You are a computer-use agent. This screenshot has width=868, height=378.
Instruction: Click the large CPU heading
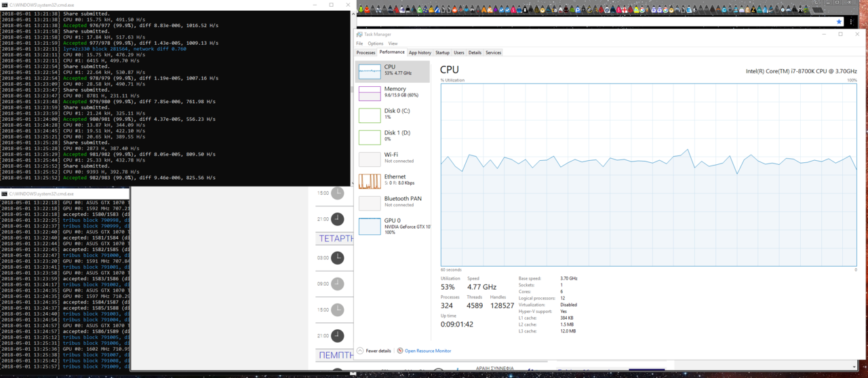tap(450, 70)
